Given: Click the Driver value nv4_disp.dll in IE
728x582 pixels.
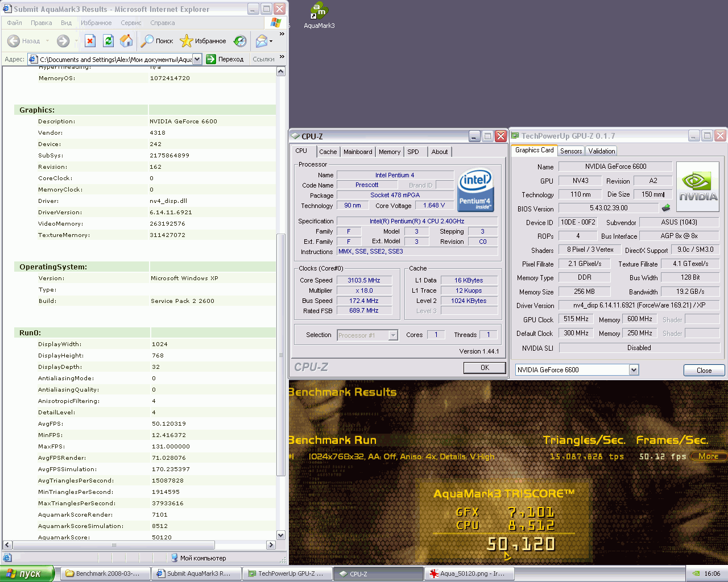Looking at the screenshot, I should click(x=168, y=201).
